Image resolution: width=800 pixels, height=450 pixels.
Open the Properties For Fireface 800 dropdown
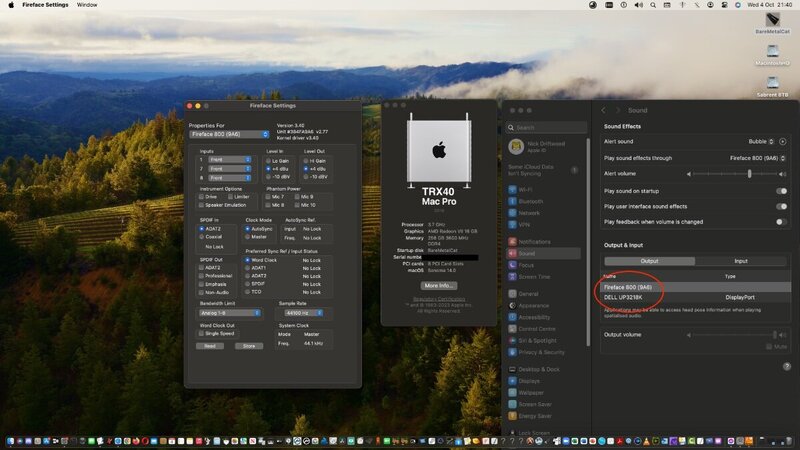point(230,134)
